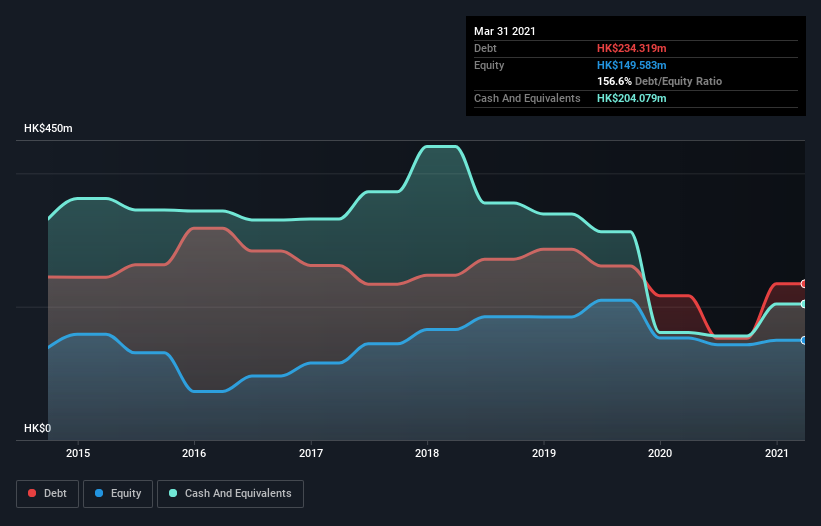
Task: Toggle the Debt series in the legend
Action: click(x=47, y=494)
